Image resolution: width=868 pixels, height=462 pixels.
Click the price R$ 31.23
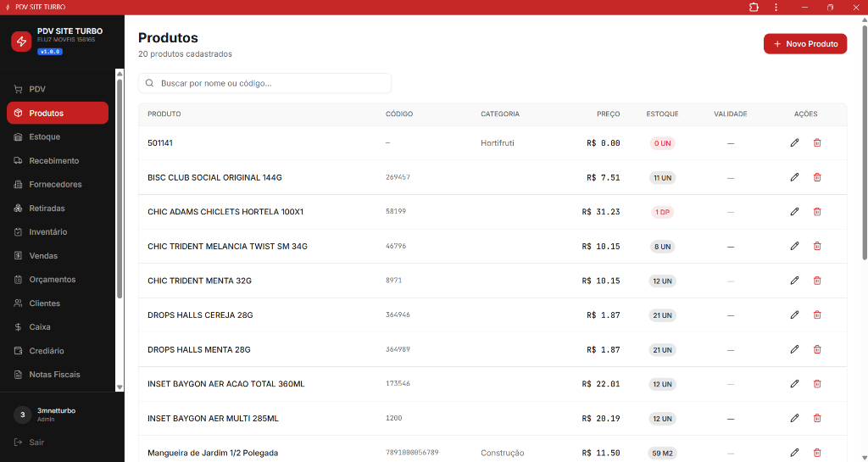click(601, 211)
